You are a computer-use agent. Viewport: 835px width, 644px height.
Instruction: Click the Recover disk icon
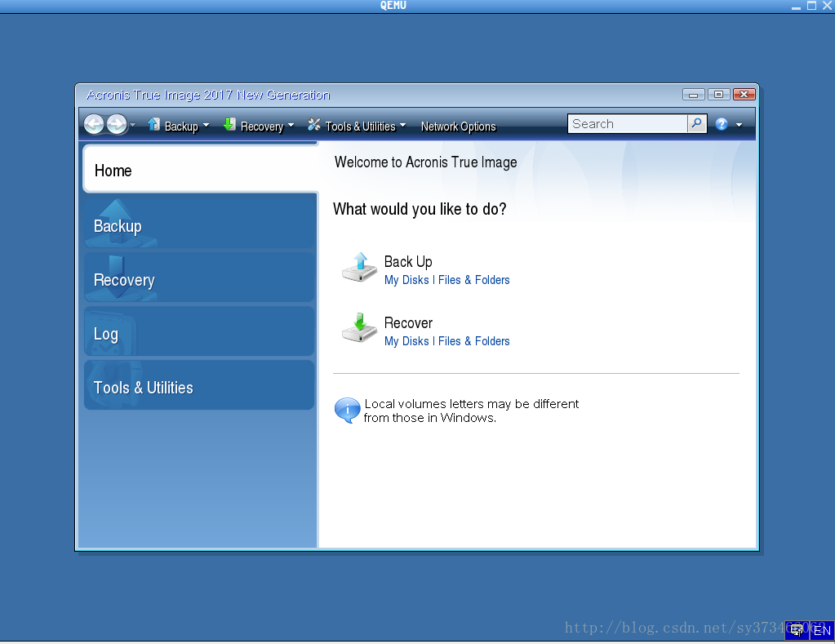[359, 328]
